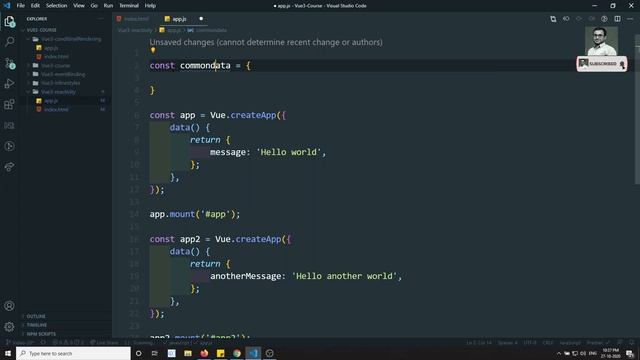Image resolution: width=640 pixels, height=360 pixels.
Task: Open the Go menu
Action: 94,6
